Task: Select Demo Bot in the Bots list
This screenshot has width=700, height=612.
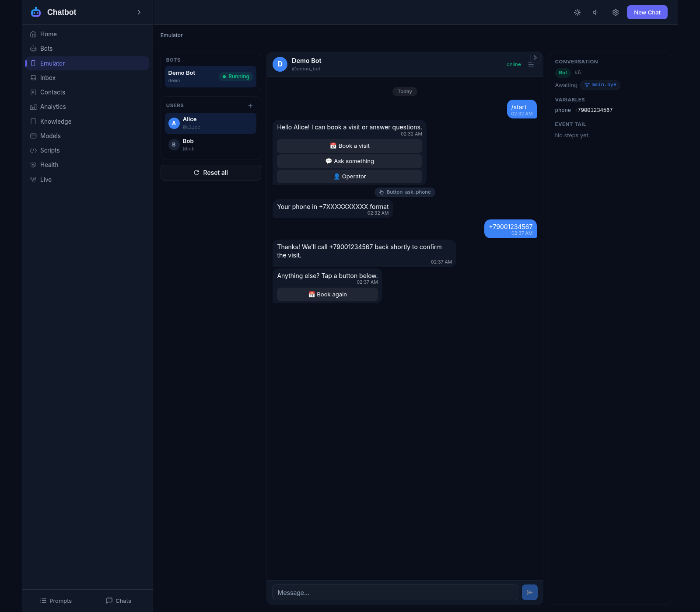Action: pyautogui.click(x=210, y=76)
